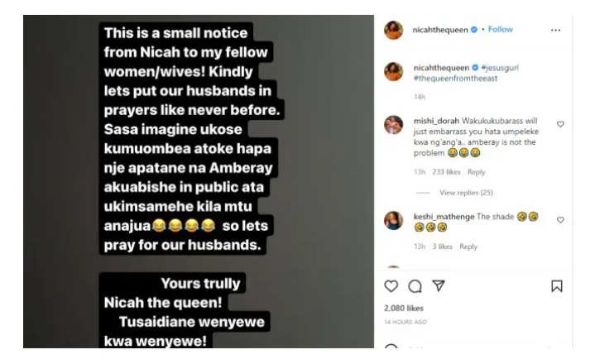Open nicahthequeen username in header
Screen dimensions: 595x364
coord(440,30)
